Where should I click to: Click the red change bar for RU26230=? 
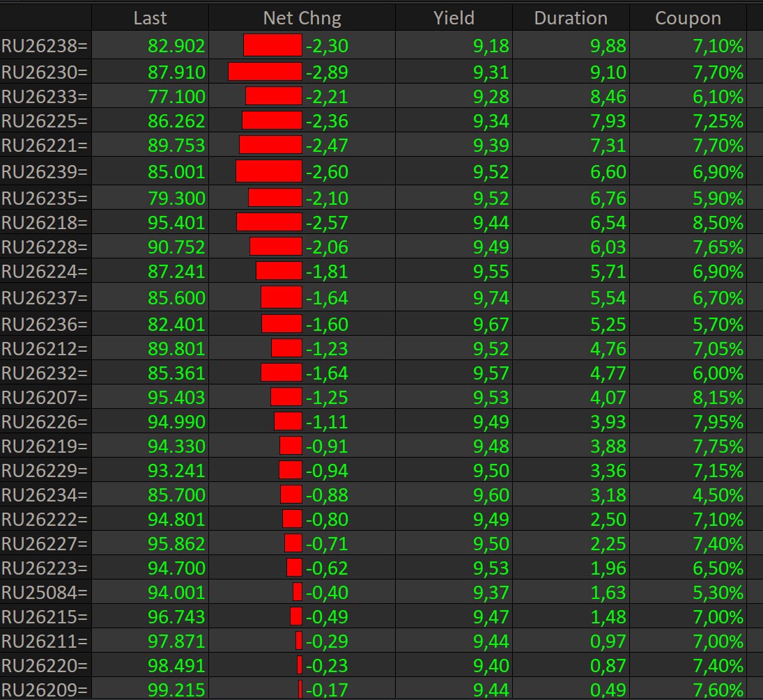265,72
